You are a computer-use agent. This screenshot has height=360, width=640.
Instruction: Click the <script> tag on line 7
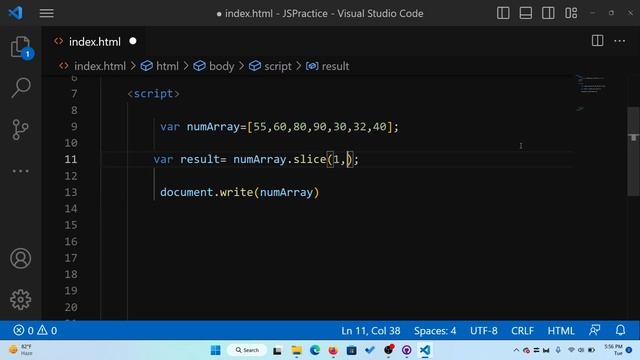click(x=153, y=94)
